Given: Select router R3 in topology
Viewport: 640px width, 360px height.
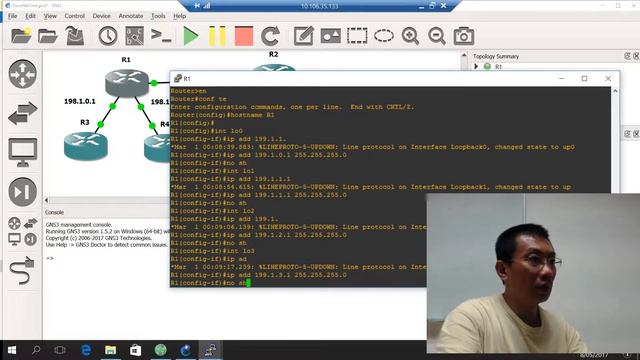Looking at the screenshot, I should pyautogui.click(x=86, y=146).
